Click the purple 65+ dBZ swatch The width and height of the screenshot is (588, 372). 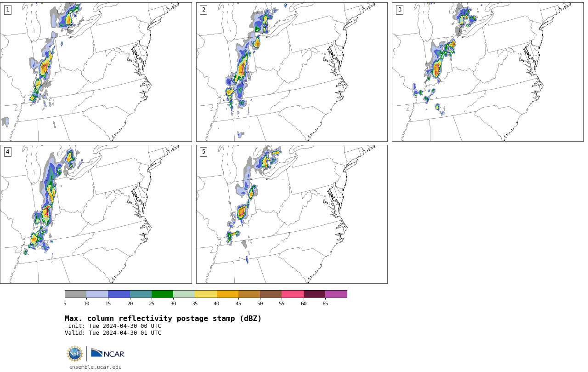tap(336, 294)
